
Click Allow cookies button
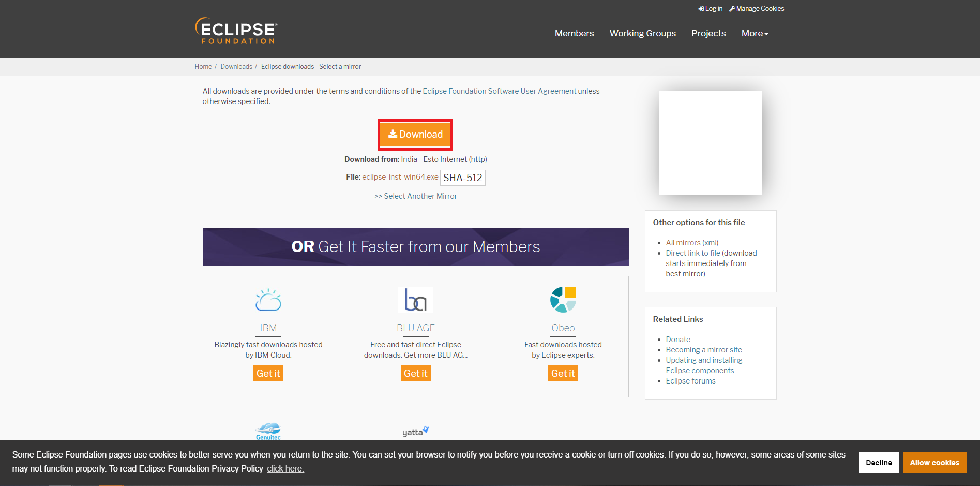click(x=934, y=463)
